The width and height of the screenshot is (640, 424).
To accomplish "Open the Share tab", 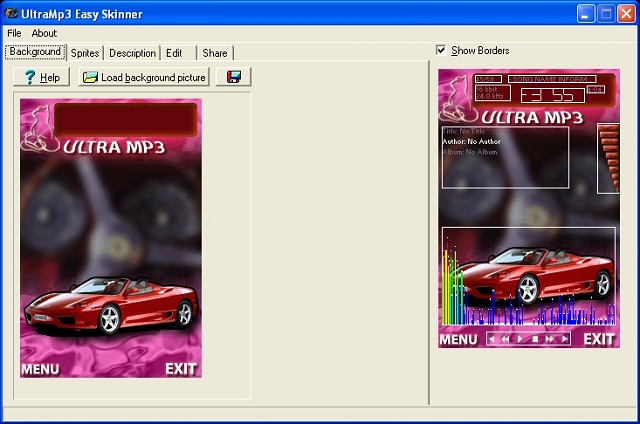I will (215, 53).
